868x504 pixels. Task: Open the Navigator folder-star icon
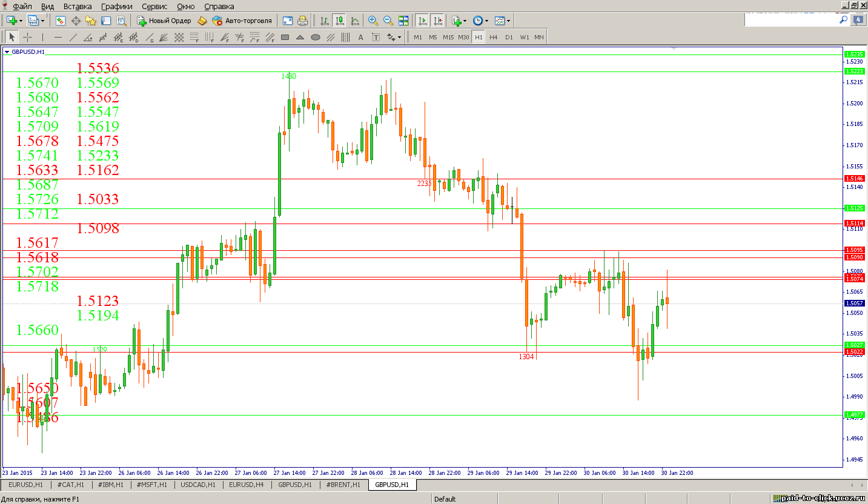pos(91,21)
